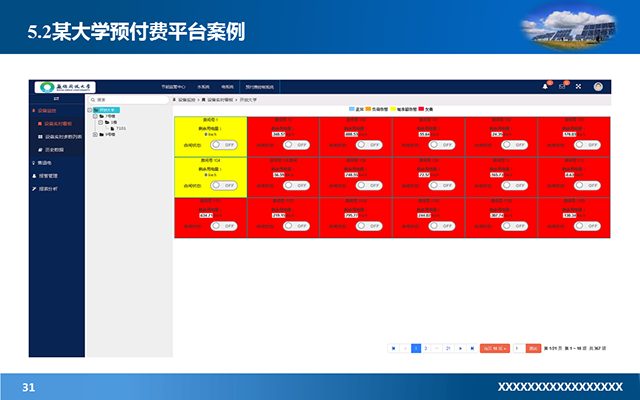
Task: Click the page number jump input
Action: [519, 348]
